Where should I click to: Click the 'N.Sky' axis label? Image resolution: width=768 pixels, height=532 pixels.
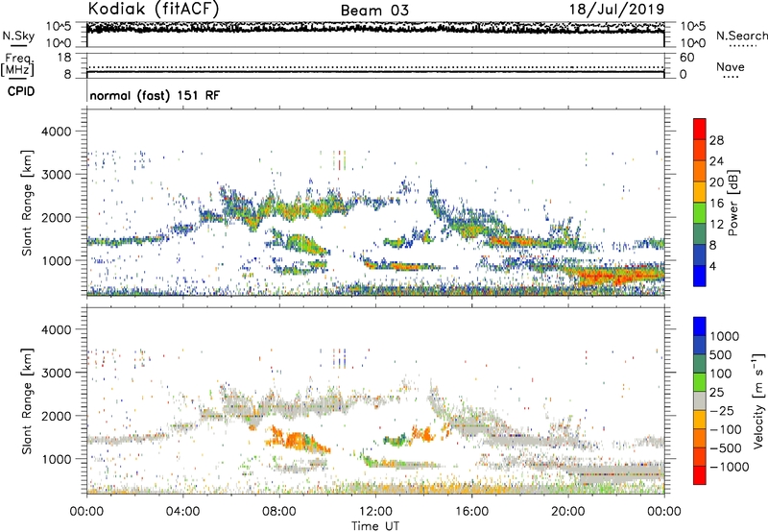point(18,36)
